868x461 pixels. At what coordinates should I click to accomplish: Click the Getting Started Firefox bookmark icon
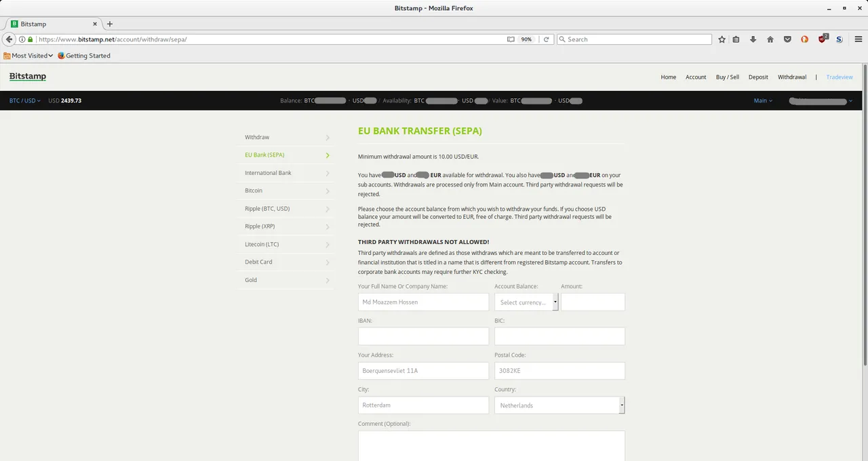click(61, 56)
